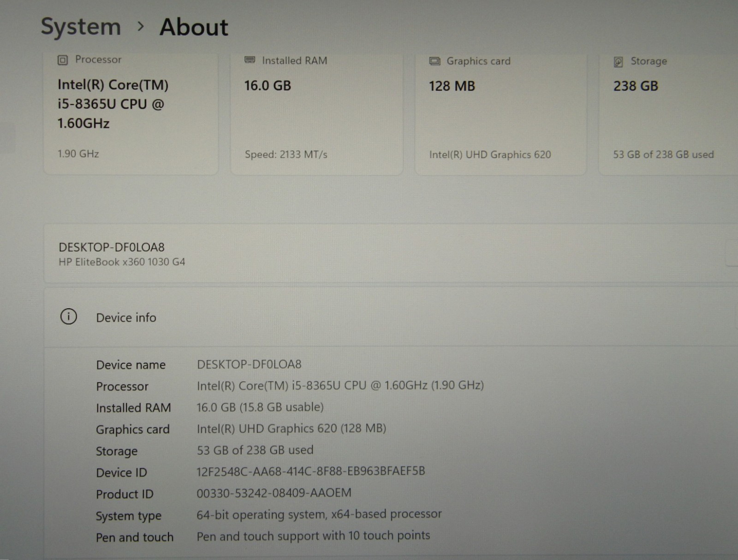Select Intel(R) UHD Graphics 620 (128 MB) value
The width and height of the screenshot is (738, 560).
click(292, 429)
